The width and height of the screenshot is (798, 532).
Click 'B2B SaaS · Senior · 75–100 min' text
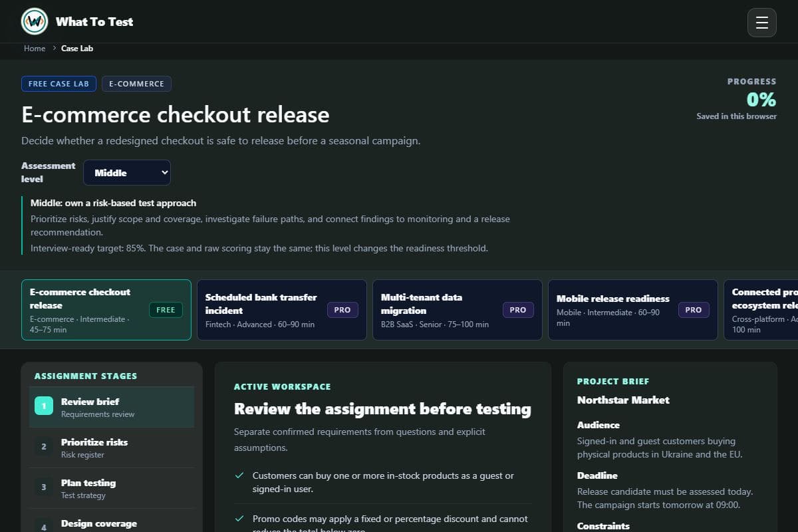point(435,325)
